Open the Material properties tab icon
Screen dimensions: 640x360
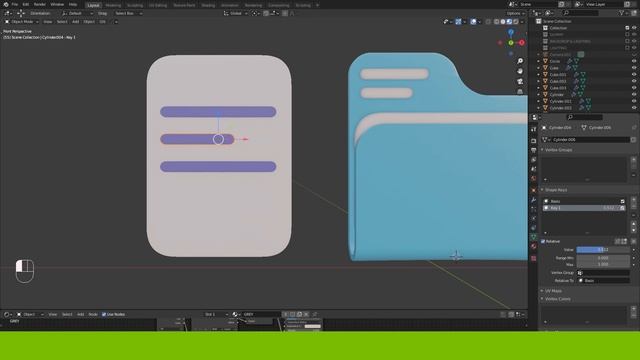(x=533, y=246)
